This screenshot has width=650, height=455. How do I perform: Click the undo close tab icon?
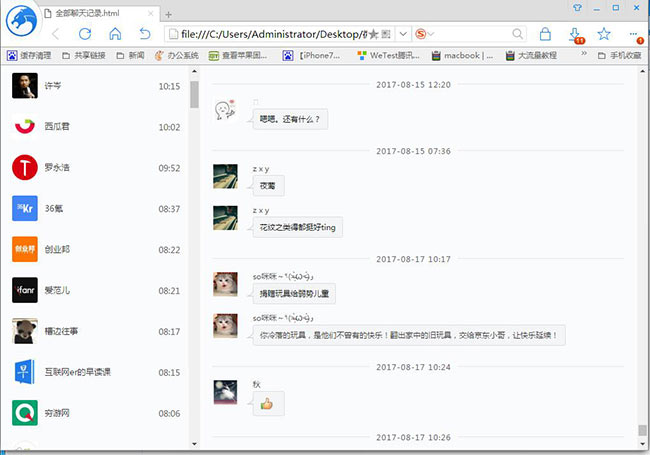145,34
